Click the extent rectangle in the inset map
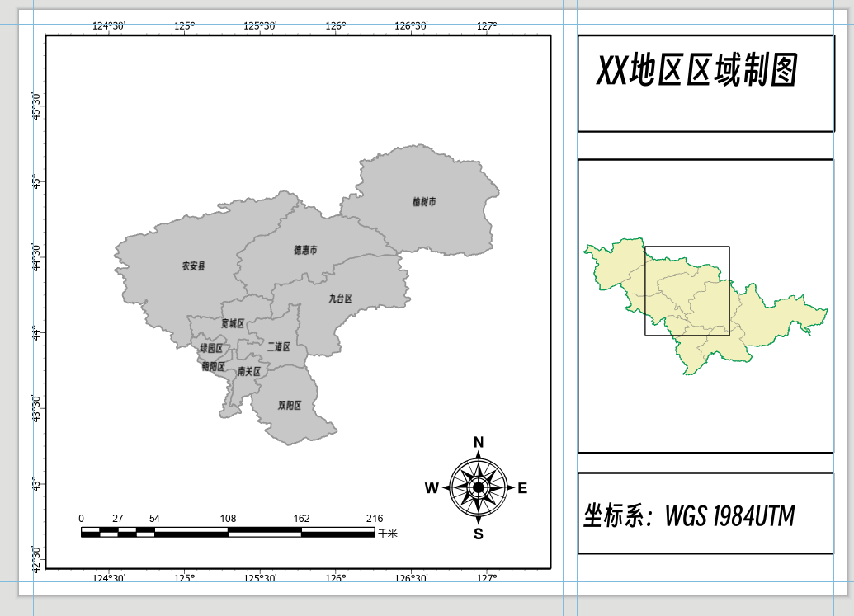 687,290
